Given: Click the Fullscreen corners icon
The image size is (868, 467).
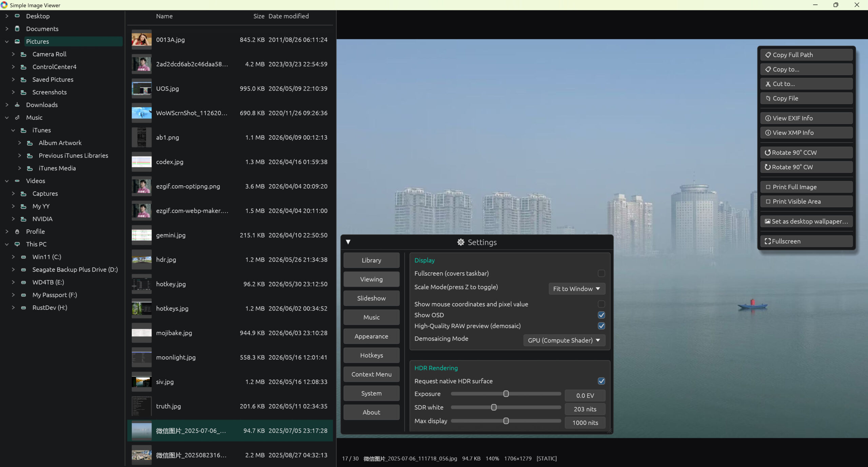Looking at the screenshot, I should click(x=768, y=241).
